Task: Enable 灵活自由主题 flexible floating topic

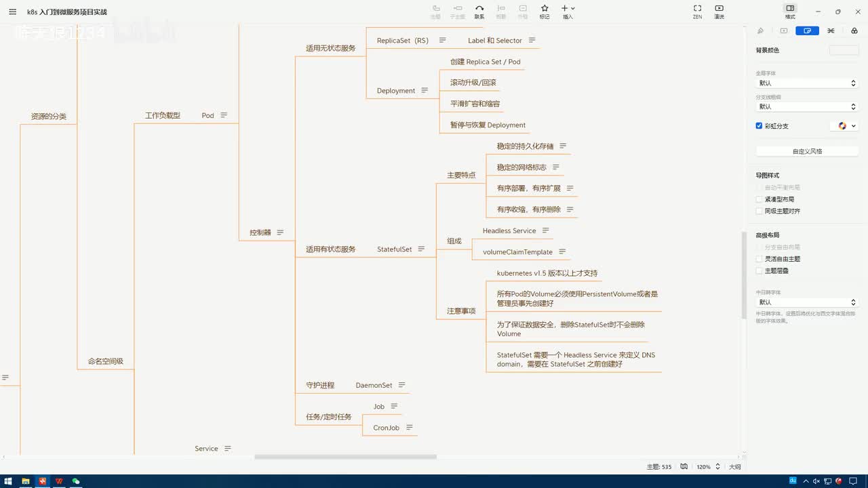Action: (759, 259)
